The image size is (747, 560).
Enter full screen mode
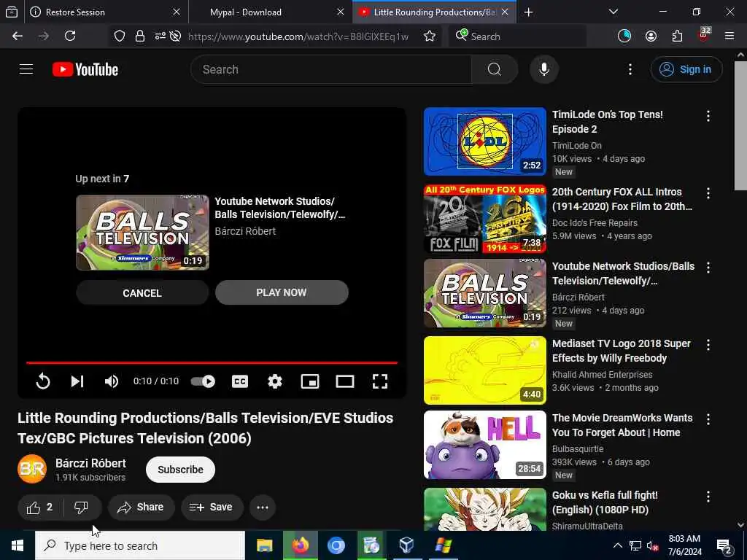tap(379, 381)
